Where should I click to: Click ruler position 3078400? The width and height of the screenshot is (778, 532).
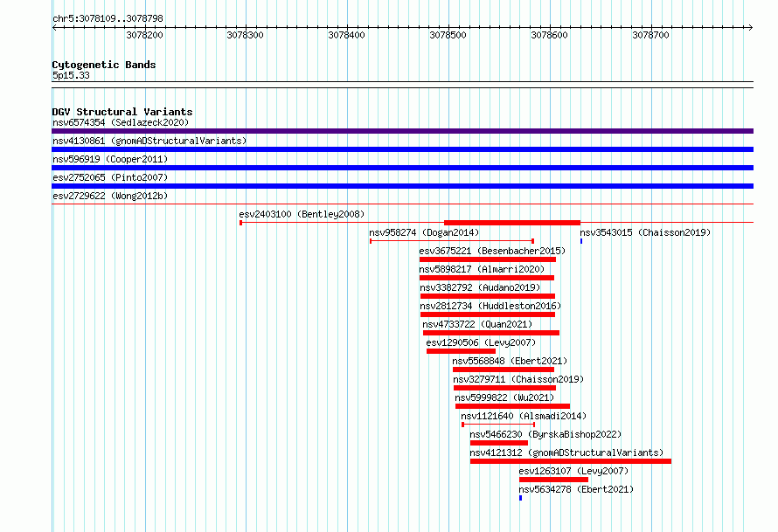tap(346, 35)
